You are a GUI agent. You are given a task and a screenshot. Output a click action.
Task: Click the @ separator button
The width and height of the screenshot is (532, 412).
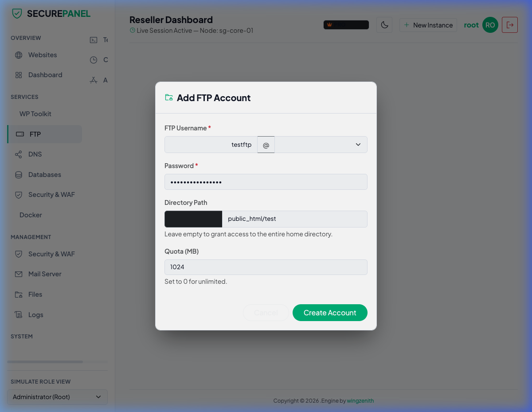(x=266, y=145)
